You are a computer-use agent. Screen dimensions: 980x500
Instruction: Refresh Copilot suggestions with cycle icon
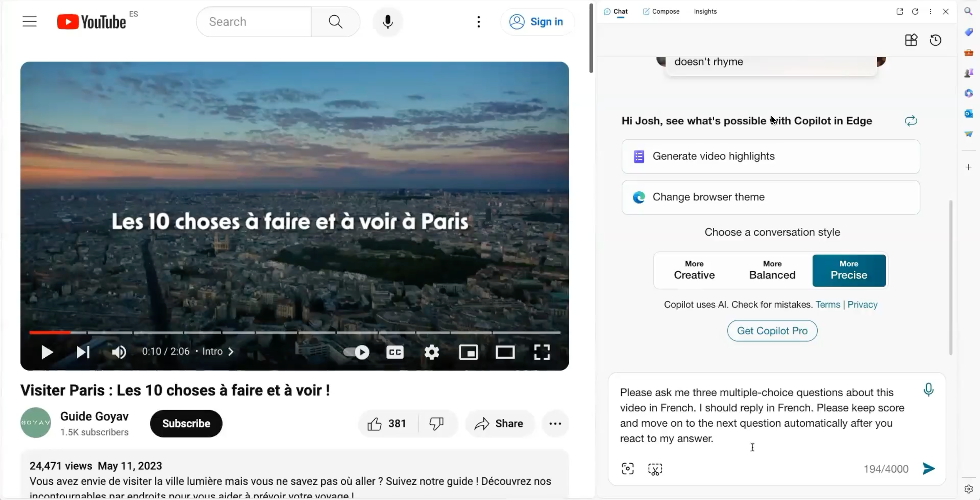[x=911, y=121]
